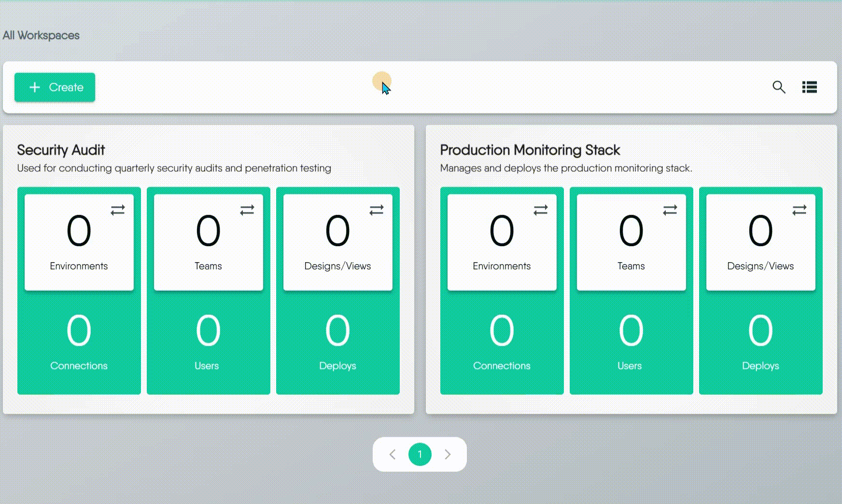Click Deploys count in Security Audit

pos(337,331)
